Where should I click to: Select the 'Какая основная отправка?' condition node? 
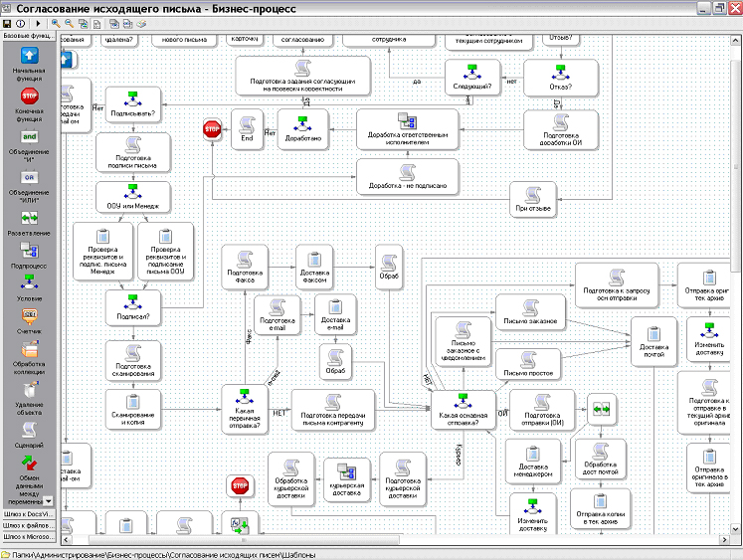464,410
